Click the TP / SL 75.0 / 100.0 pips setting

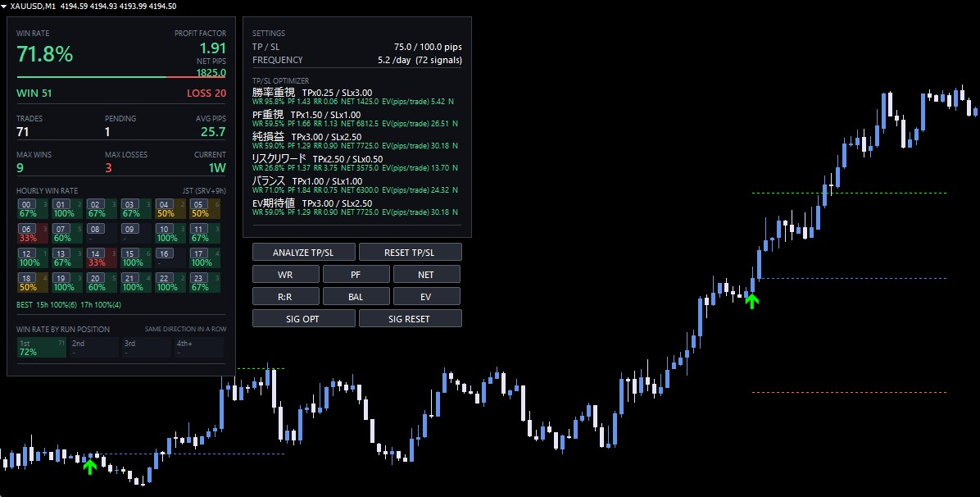357,47
